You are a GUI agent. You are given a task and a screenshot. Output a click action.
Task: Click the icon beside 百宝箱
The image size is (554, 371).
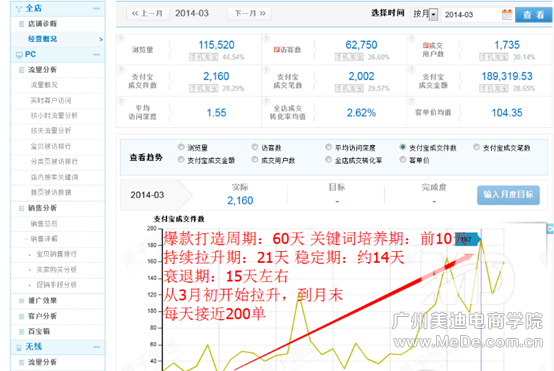point(22,331)
